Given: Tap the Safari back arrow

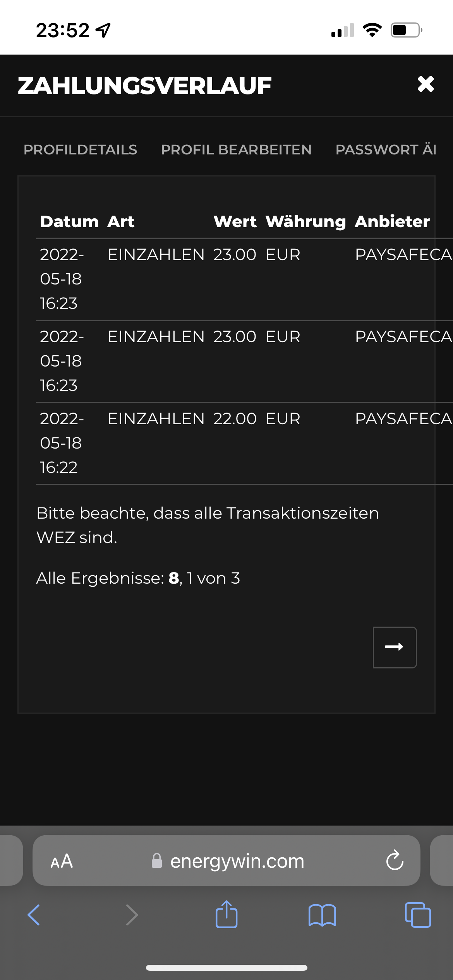Looking at the screenshot, I should click(x=34, y=915).
